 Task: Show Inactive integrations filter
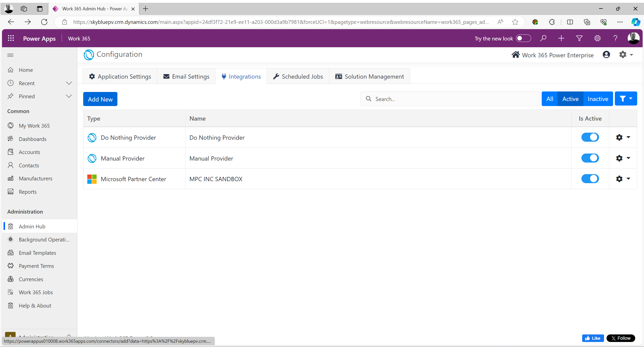pos(597,99)
